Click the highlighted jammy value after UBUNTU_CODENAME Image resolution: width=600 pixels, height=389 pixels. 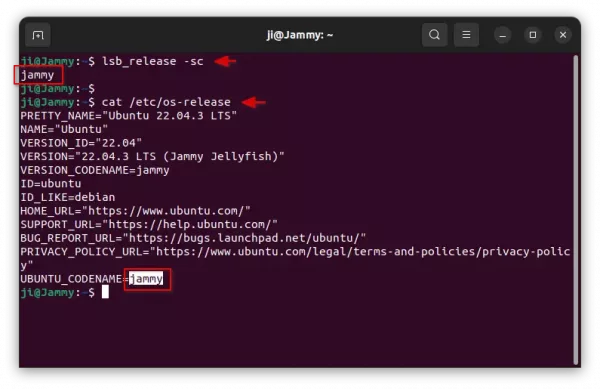(x=146, y=279)
